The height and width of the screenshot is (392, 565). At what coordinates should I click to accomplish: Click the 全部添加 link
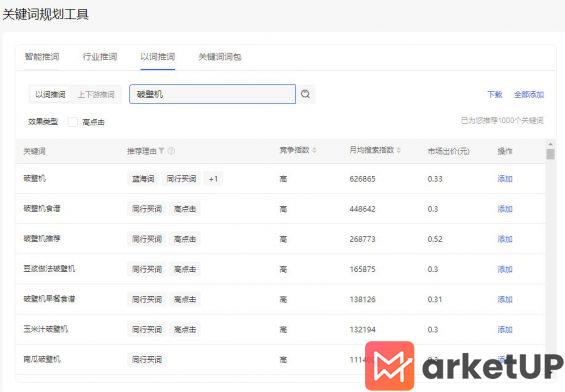click(x=529, y=94)
